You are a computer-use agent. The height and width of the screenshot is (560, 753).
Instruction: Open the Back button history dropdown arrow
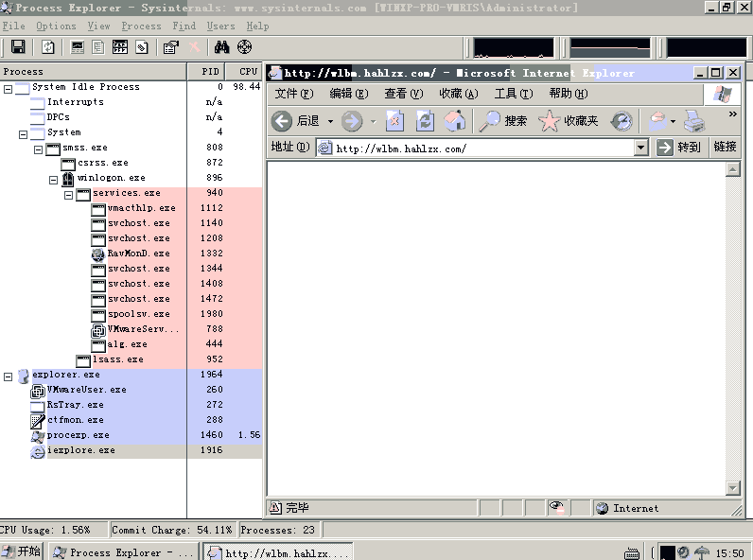click(x=330, y=121)
